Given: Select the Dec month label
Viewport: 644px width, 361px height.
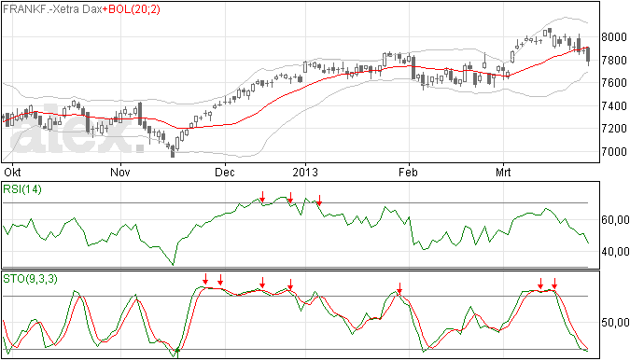Looking at the screenshot, I should (x=225, y=172).
